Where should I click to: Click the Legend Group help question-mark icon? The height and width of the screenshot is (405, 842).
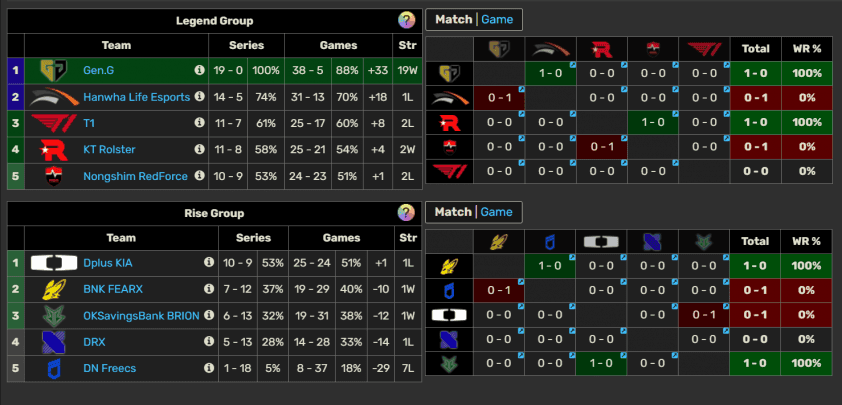tap(406, 20)
